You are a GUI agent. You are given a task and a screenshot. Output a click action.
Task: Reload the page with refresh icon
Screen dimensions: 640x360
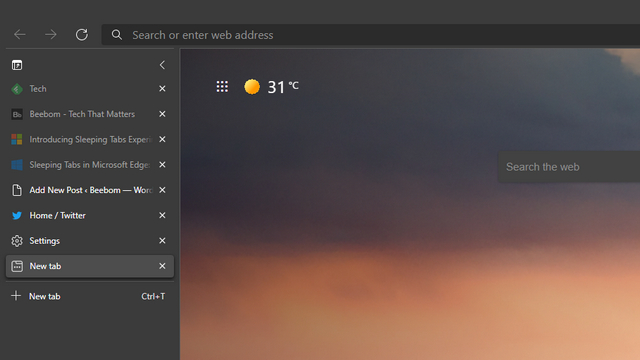click(x=82, y=35)
